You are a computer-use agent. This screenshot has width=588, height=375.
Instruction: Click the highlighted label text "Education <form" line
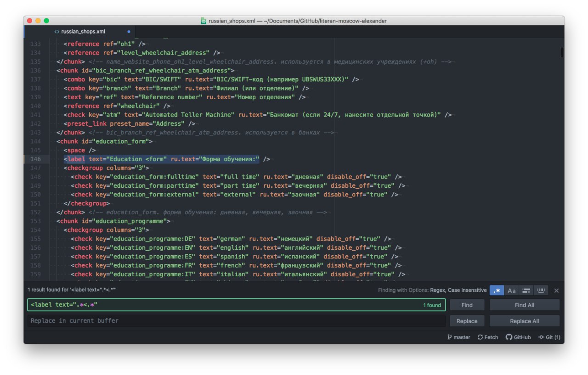point(162,159)
